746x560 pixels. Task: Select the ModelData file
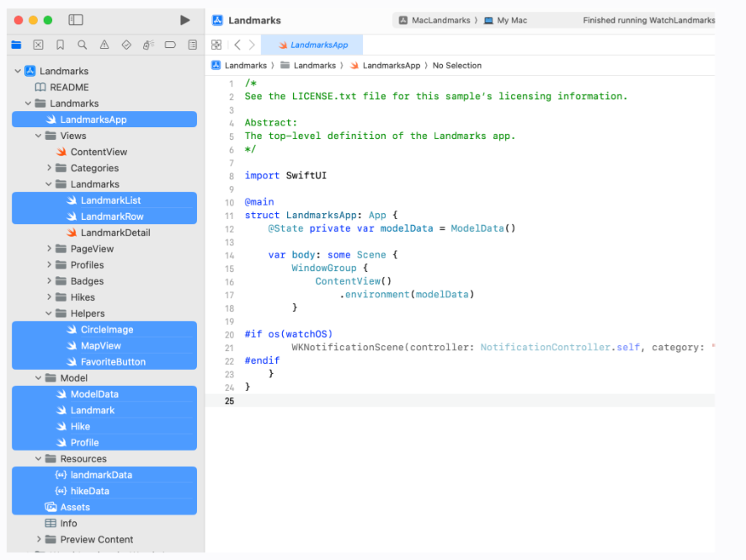click(104, 394)
